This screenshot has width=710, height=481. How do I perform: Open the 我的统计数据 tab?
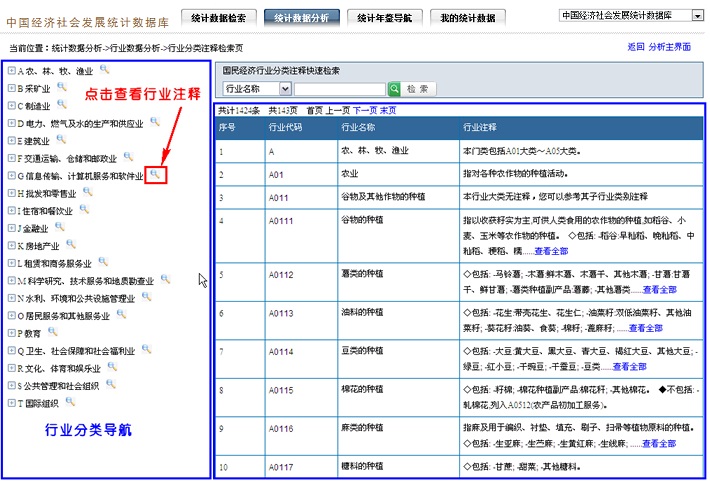coord(467,17)
